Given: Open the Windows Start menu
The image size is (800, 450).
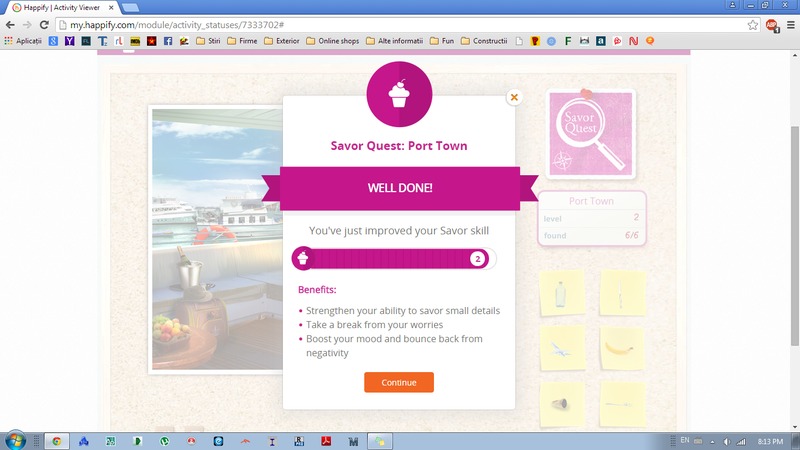Looking at the screenshot, I should tap(15, 440).
